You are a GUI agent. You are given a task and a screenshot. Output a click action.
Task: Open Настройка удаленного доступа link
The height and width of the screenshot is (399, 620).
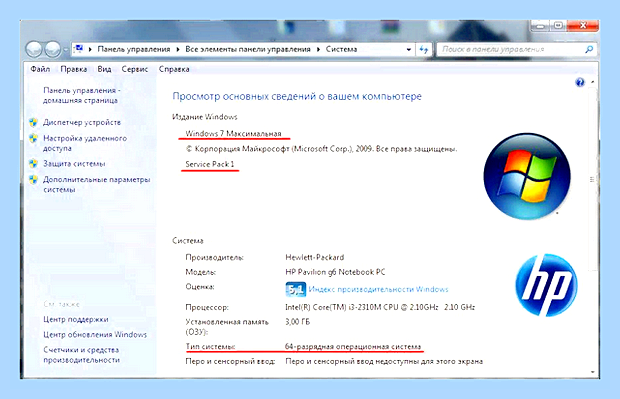(x=85, y=143)
